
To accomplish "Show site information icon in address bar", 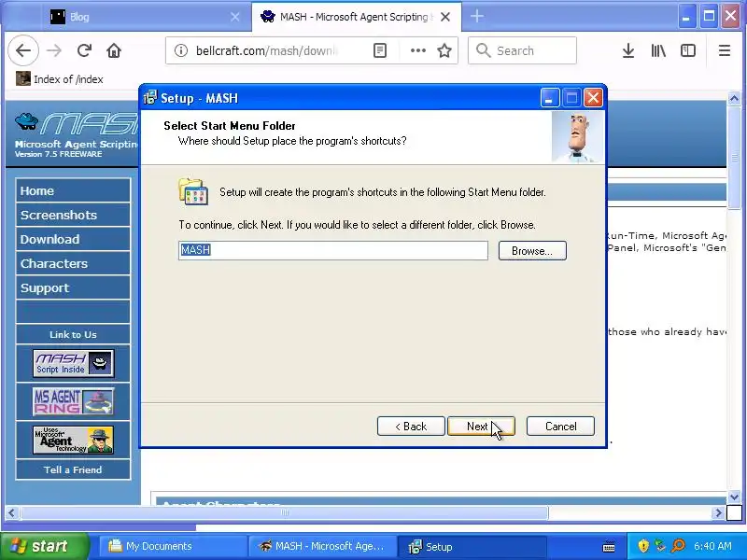I will pos(181,50).
